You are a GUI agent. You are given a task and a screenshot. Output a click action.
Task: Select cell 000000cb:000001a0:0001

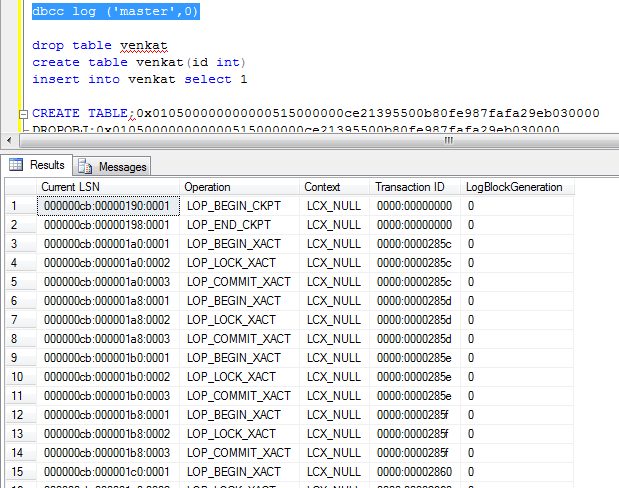coord(108,244)
